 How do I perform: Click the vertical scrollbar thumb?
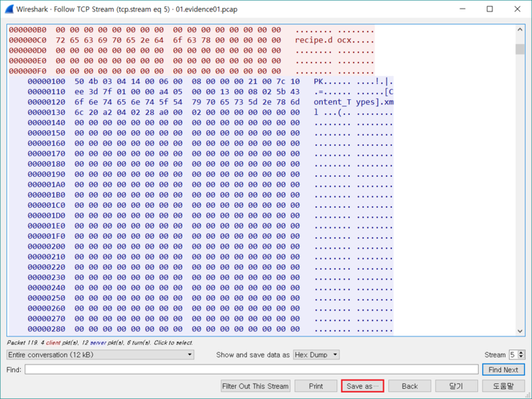pyautogui.click(x=520, y=49)
